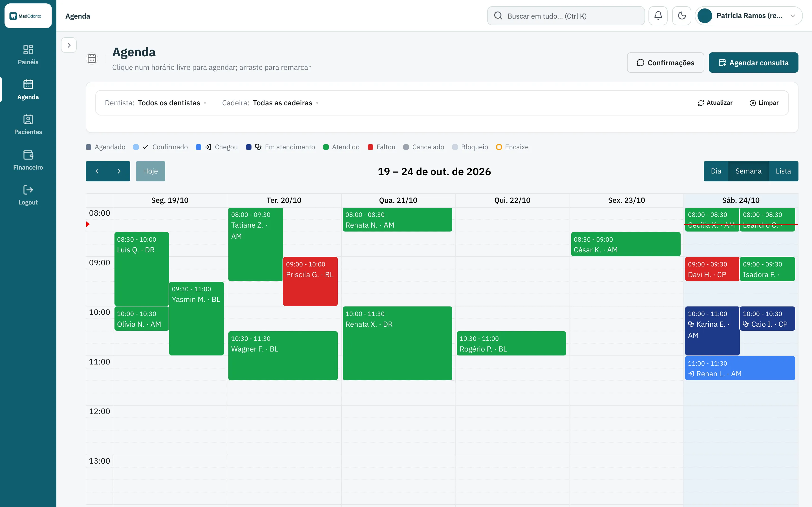The width and height of the screenshot is (812, 507).
Task: Click the Agendar consulta button
Action: 753,63
